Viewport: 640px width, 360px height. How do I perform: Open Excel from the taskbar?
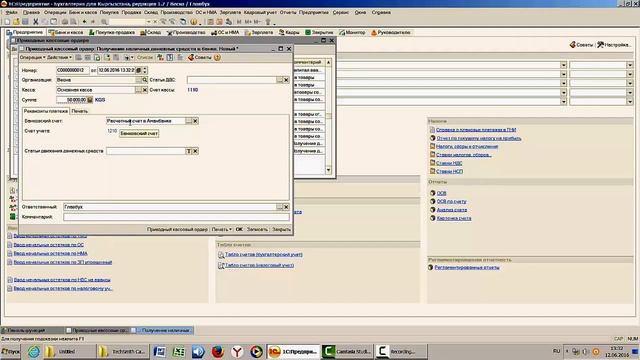(178, 351)
